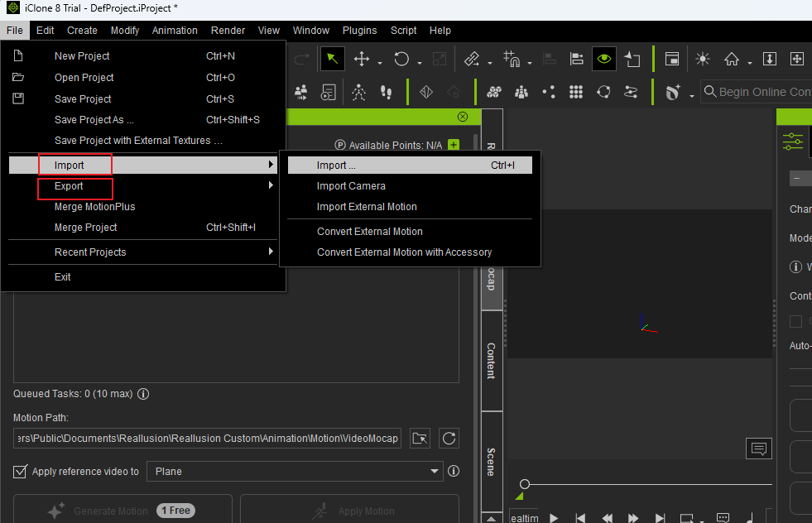Toggle the snap magnet tool
Screen dimensions: 812x523
tap(512, 59)
